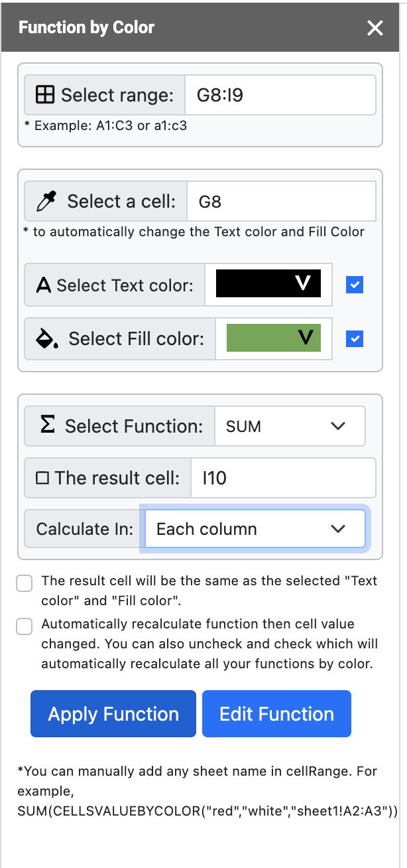Viewport: 407px width, 868px height.
Task: Click the Function by Color title bar
Action: click(86, 27)
